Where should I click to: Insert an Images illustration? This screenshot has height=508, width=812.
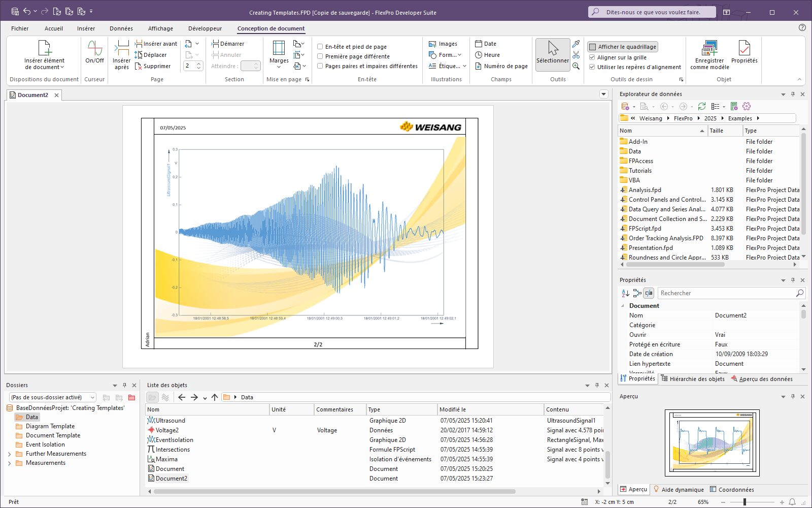click(x=443, y=44)
